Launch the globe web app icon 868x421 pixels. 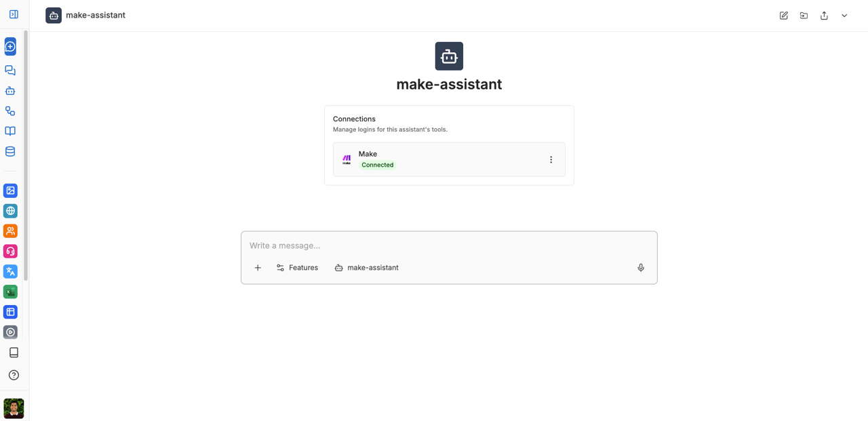click(x=10, y=211)
